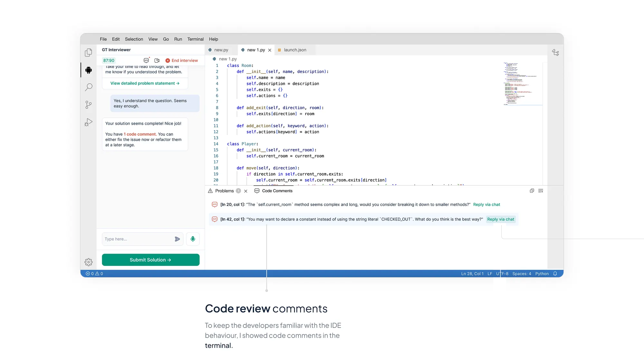Open View detailed problem statement link
The height and width of the screenshot is (362, 644).
click(x=145, y=83)
